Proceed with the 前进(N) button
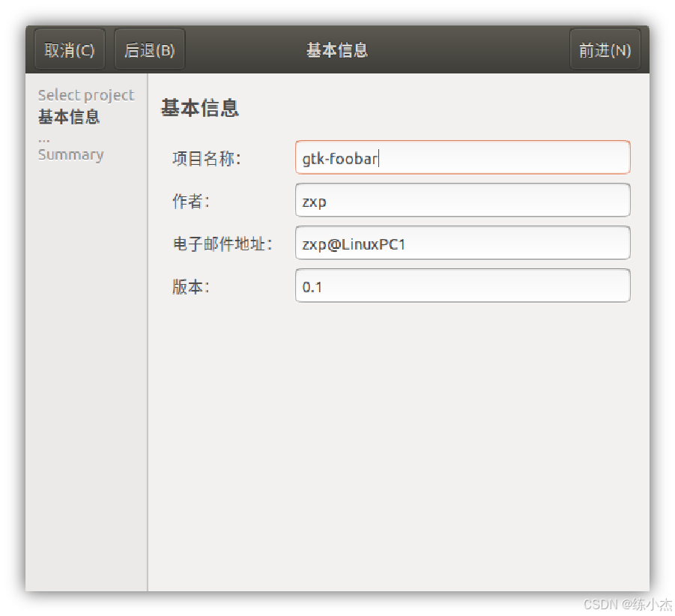 pos(605,49)
